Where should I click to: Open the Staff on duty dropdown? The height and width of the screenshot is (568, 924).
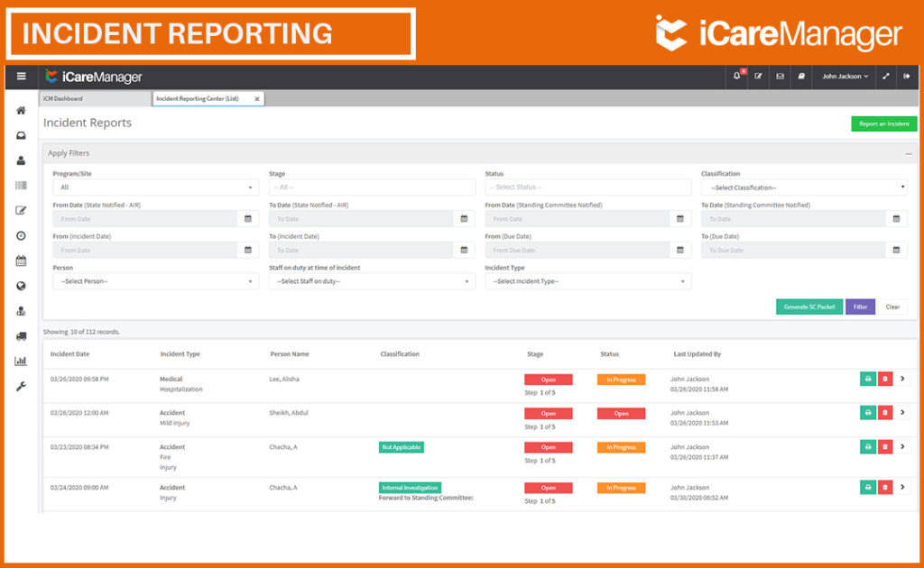point(372,281)
